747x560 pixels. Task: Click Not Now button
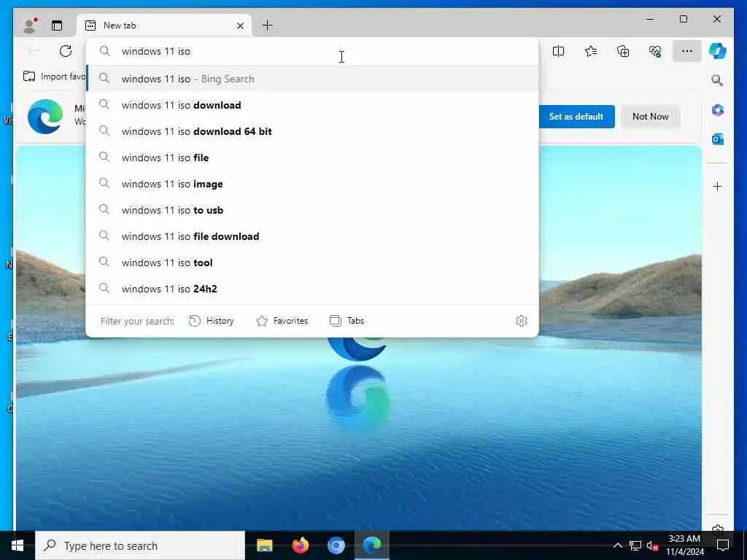click(650, 116)
